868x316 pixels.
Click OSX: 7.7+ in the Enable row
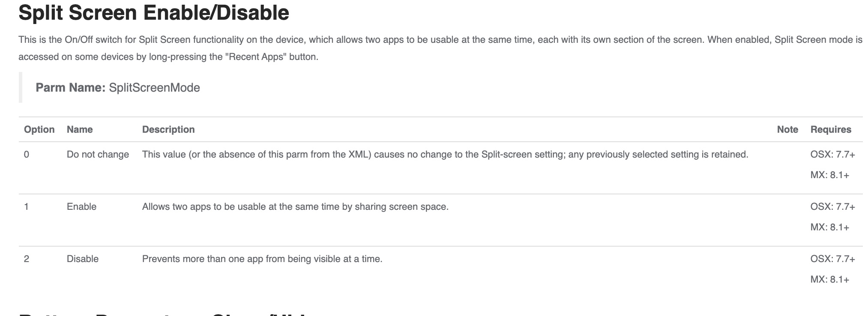click(832, 207)
